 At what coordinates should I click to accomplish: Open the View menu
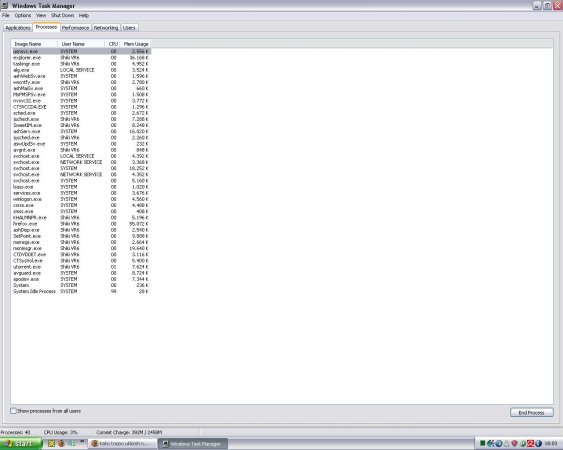41,15
